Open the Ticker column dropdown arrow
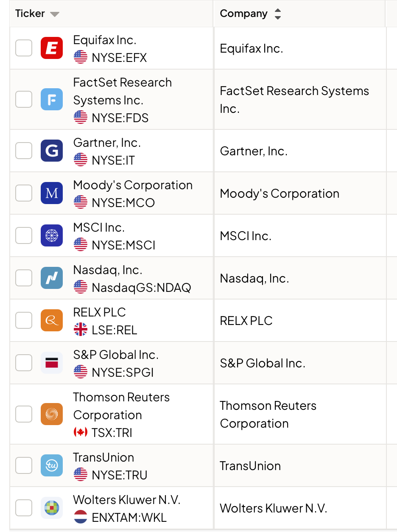The height and width of the screenshot is (532, 397). (54, 14)
